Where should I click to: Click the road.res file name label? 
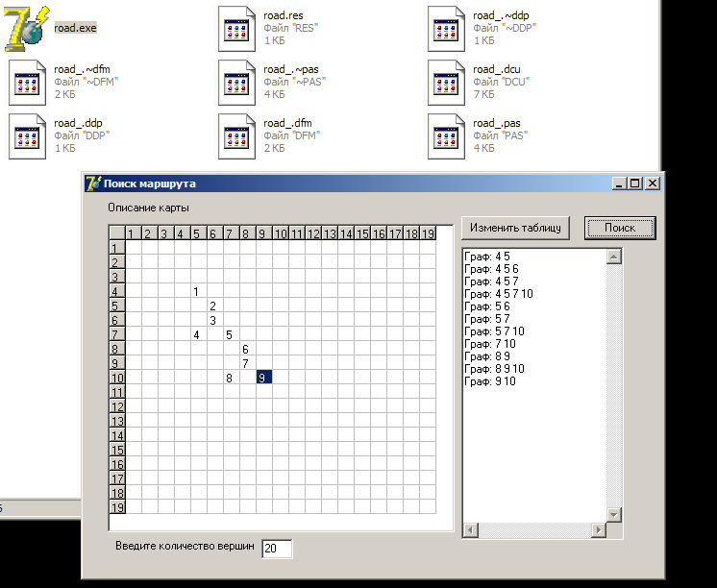point(283,15)
